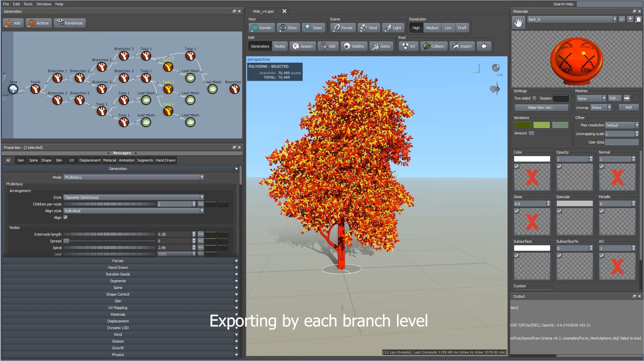Image resolution: width=644 pixels, height=362 pixels.
Task: Open the Season editor
Action: (302, 46)
